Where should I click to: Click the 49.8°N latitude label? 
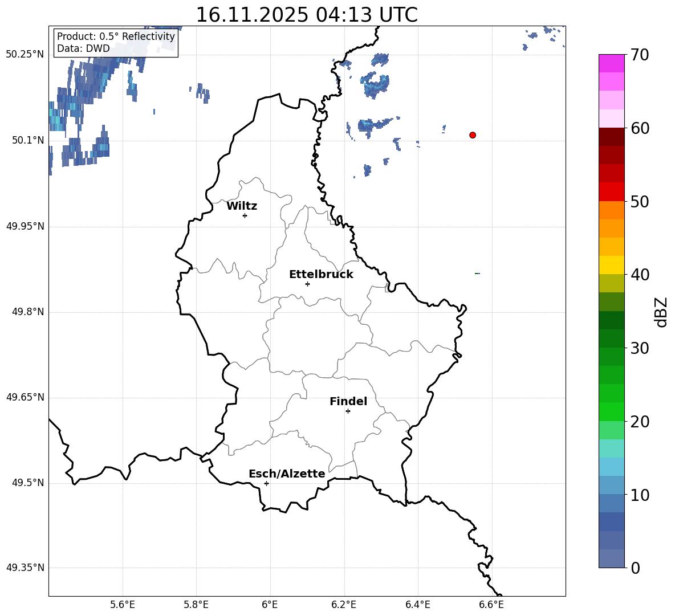pos(27,312)
